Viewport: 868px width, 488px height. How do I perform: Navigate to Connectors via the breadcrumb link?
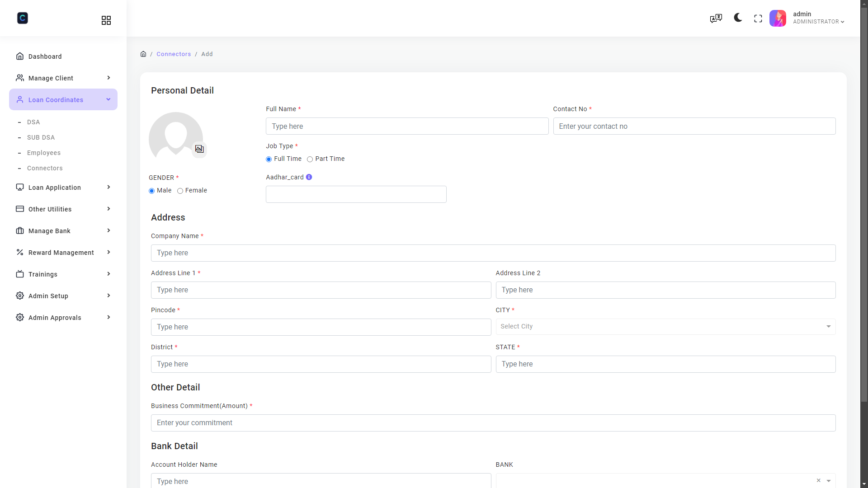(x=174, y=54)
